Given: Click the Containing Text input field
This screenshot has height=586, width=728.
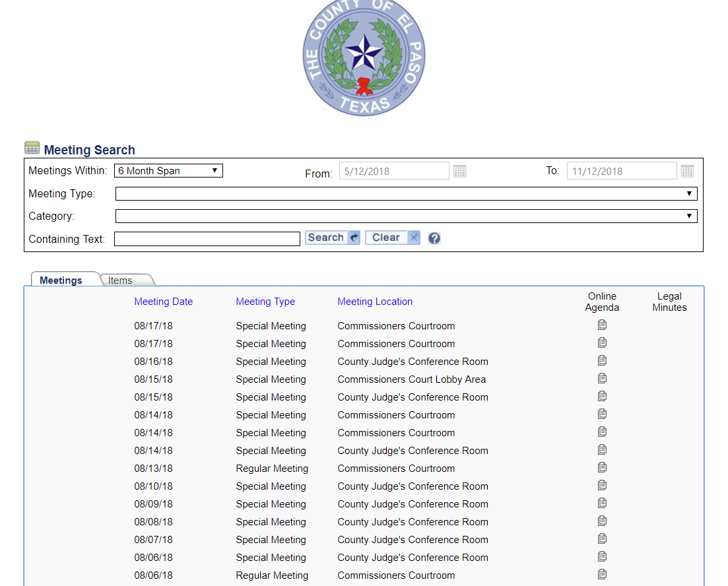Looking at the screenshot, I should [x=207, y=239].
